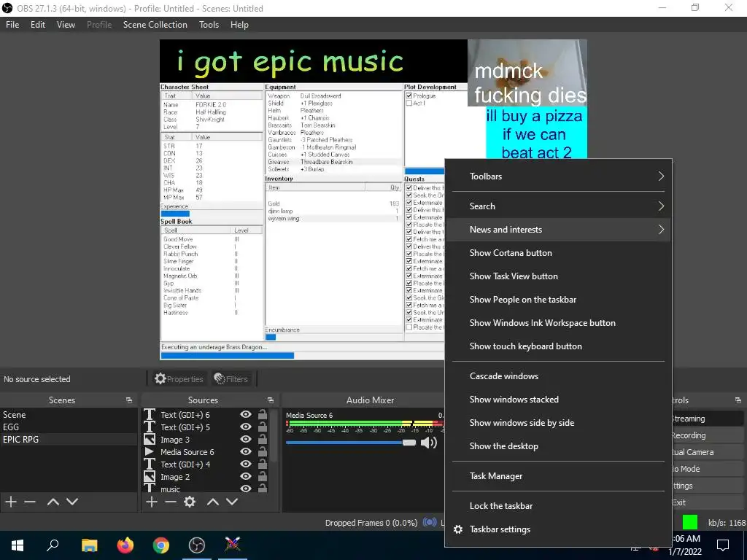Expand the Search submenu
This screenshot has height=560, width=747.
coord(558,206)
